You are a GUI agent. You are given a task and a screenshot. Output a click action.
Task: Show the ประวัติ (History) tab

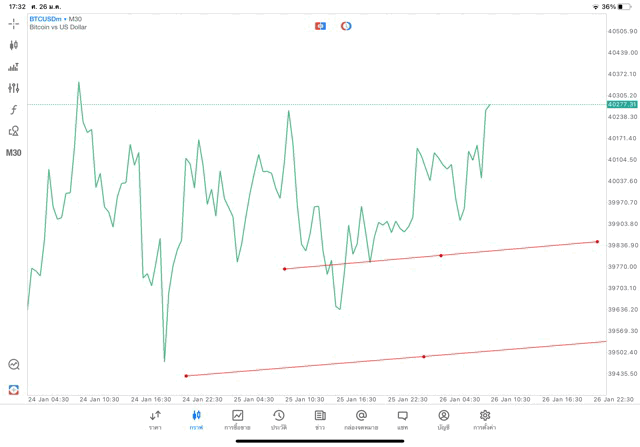(278, 420)
